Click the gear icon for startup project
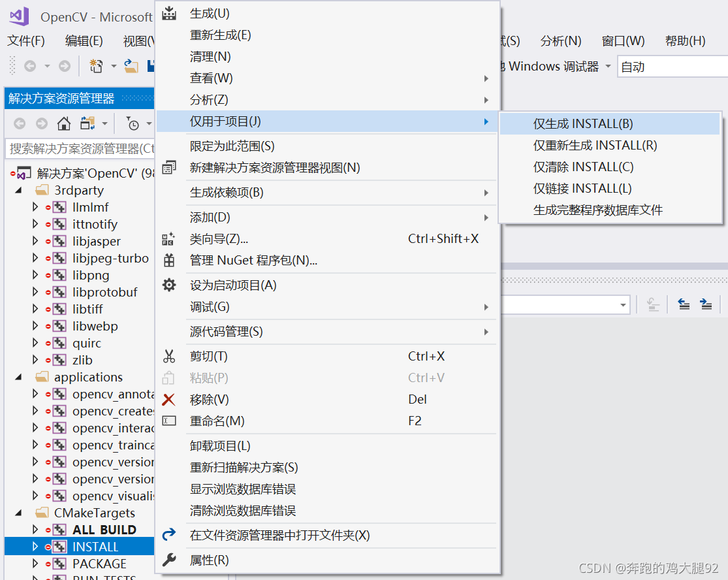This screenshot has height=580, width=728. point(169,285)
